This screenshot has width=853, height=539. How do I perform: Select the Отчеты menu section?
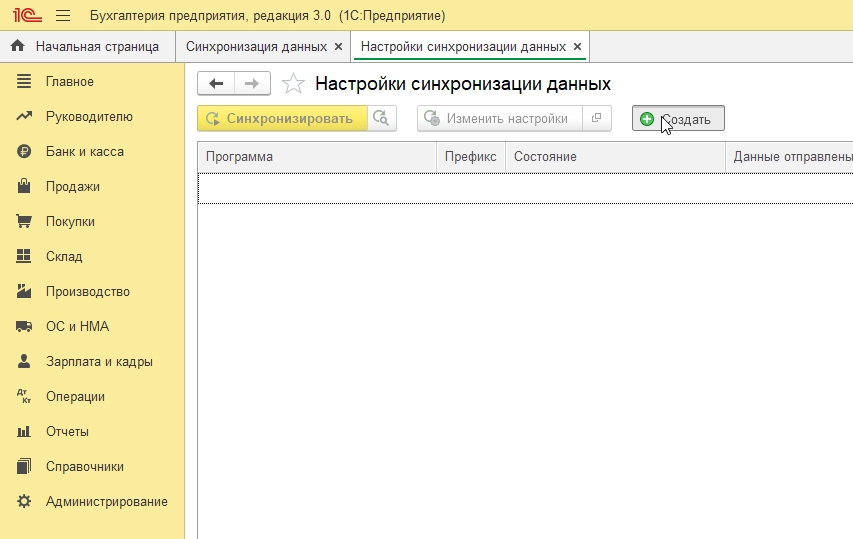67,432
